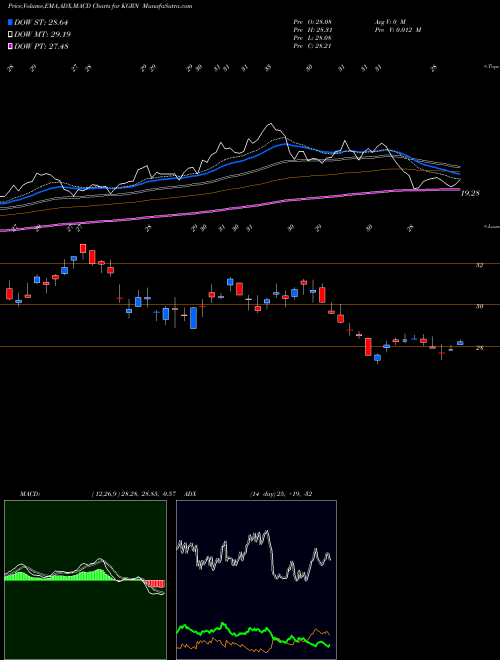Click the '<Tops' label at the right edge

491,67
